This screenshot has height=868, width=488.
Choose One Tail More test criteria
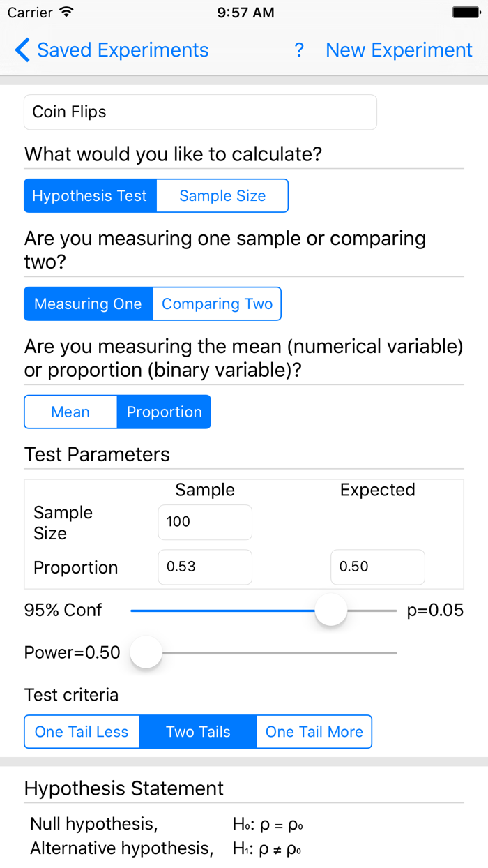tap(314, 731)
